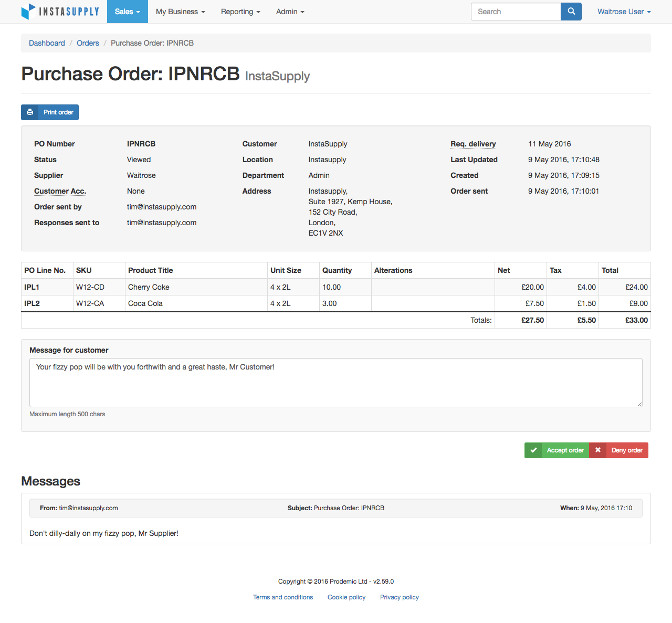
Task: Click the Print order button
Action: pos(50,112)
